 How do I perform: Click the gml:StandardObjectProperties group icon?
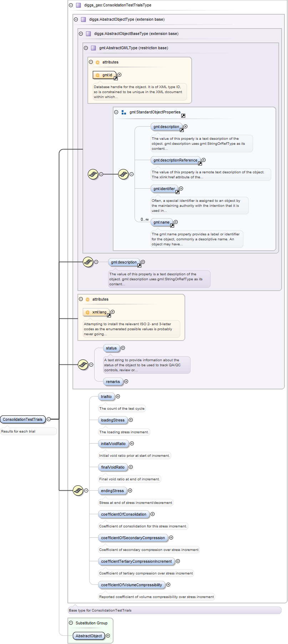124,112
